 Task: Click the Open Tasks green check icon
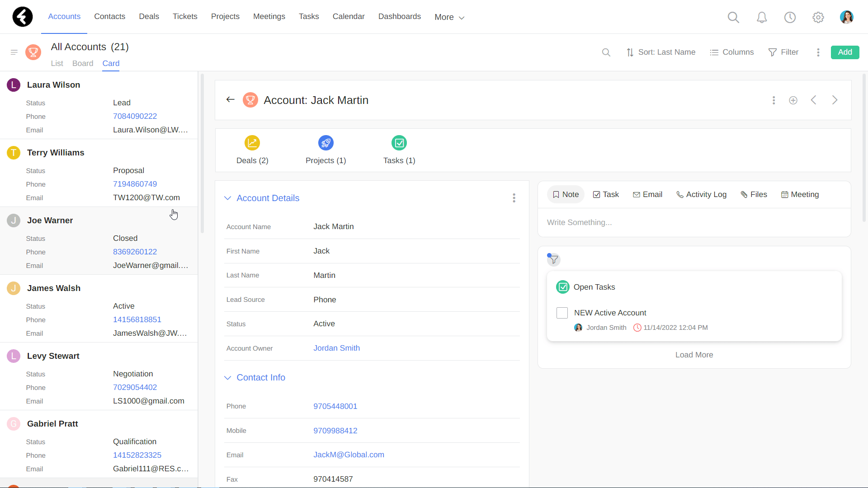(563, 287)
